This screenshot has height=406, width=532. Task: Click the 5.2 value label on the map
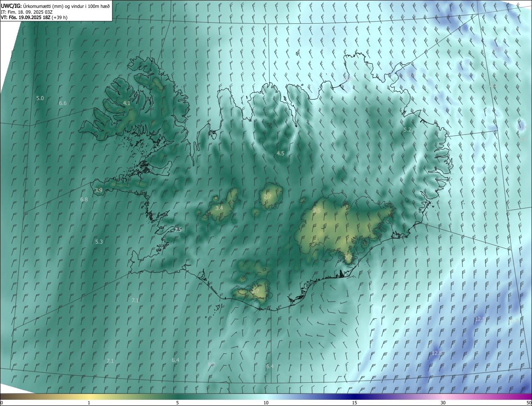pos(407,130)
